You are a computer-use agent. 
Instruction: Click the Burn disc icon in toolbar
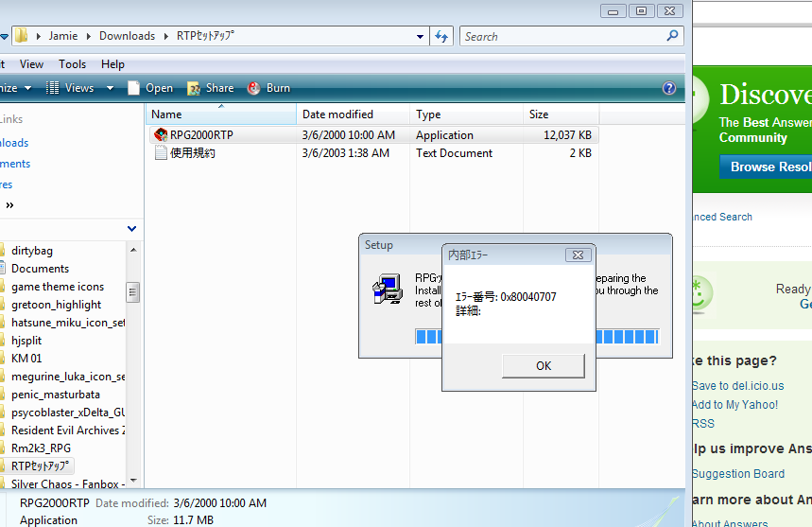(x=253, y=88)
